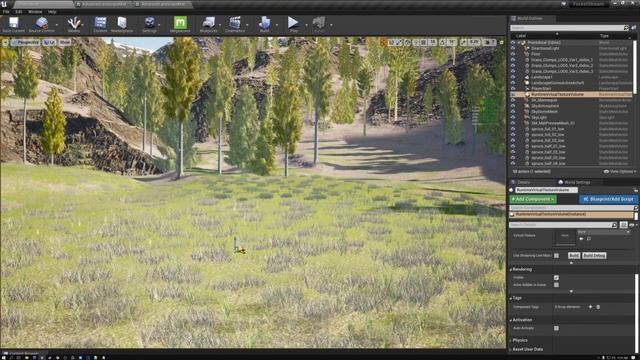
Task: Open the viewport Perspective dropdown
Action: (x=25, y=42)
